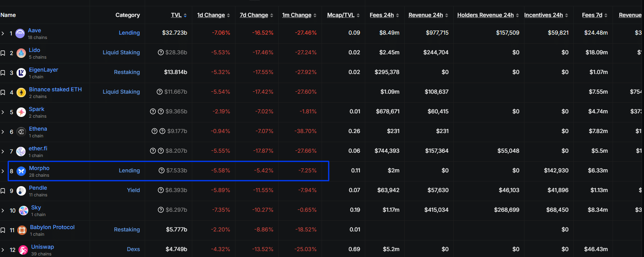Open the Yield category link
644x257 pixels.
(133, 190)
